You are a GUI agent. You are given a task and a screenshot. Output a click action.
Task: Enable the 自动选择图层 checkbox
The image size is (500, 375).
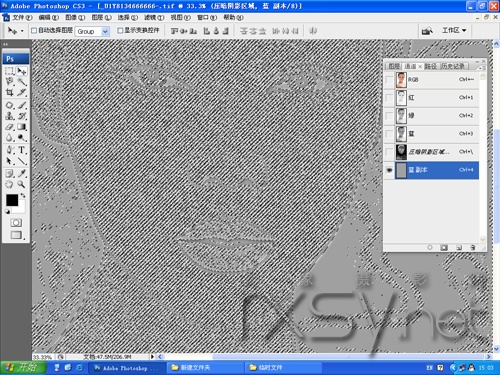coord(34,31)
